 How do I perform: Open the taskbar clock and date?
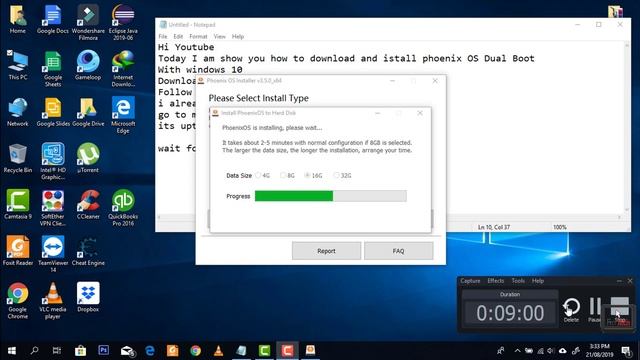coord(599,351)
